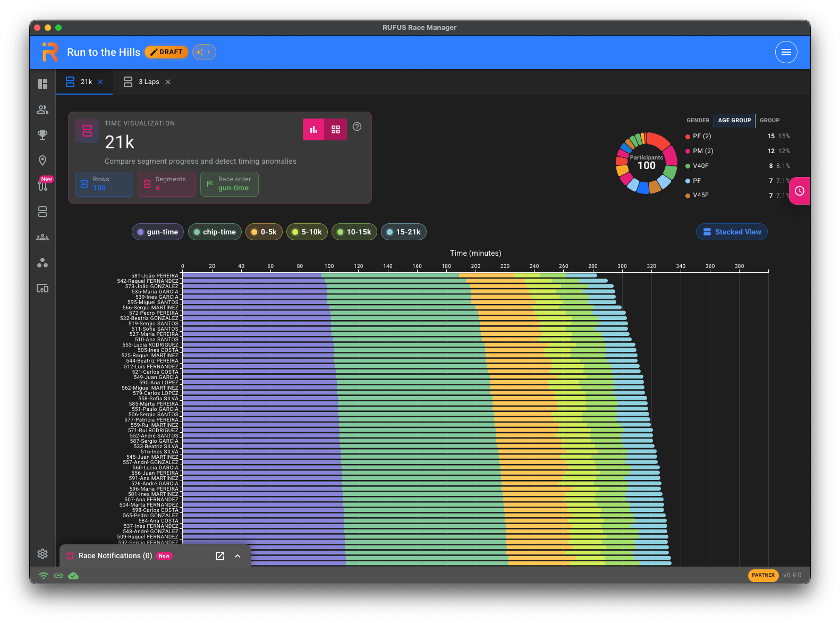Viewport: 840px width, 623px height.
Task: Open the participants icon in the sidebar
Action: point(43,110)
